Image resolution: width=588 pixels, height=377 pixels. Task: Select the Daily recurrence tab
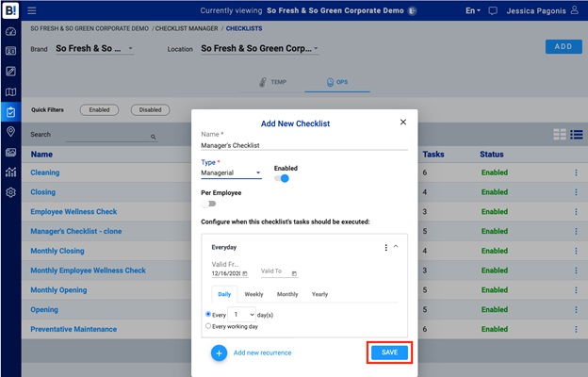(x=224, y=294)
